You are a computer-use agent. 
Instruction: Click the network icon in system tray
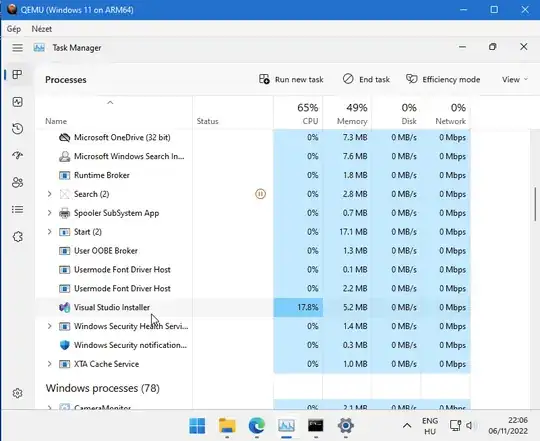[x=455, y=426]
